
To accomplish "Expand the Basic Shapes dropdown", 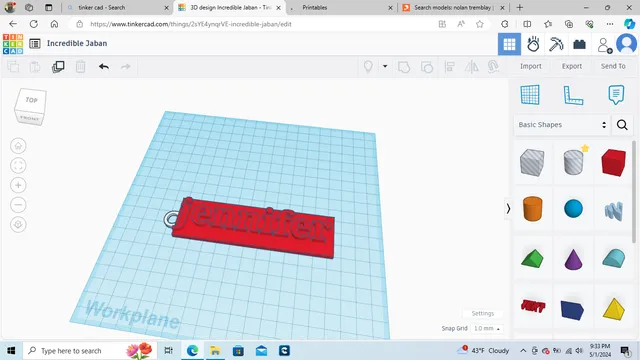I will click(x=562, y=124).
